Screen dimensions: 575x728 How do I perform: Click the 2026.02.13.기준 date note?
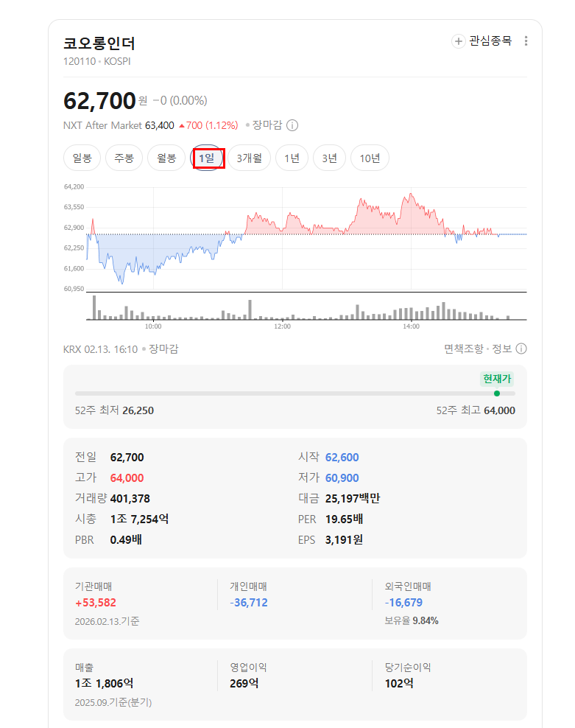click(107, 621)
